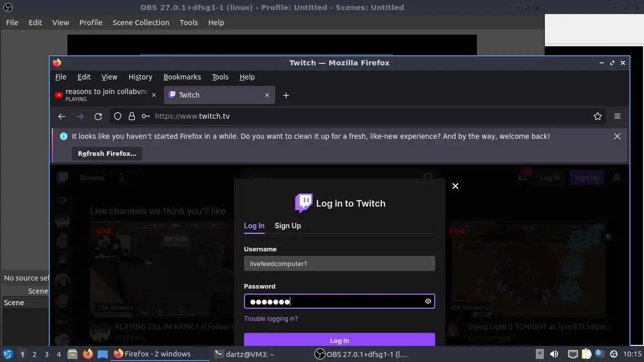Go back using Firefox back arrow
The width and height of the screenshot is (644, 362).
coord(62,116)
